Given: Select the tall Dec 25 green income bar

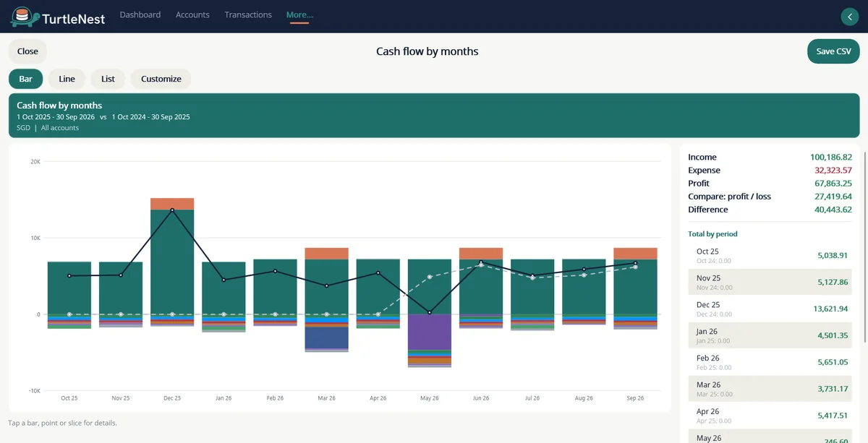Looking at the screenshot, I should pyautogui.click(x=172, y=262).
